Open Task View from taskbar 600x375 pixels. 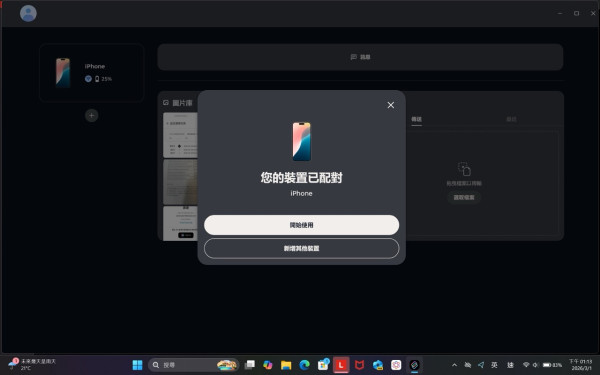click(249, 365)
